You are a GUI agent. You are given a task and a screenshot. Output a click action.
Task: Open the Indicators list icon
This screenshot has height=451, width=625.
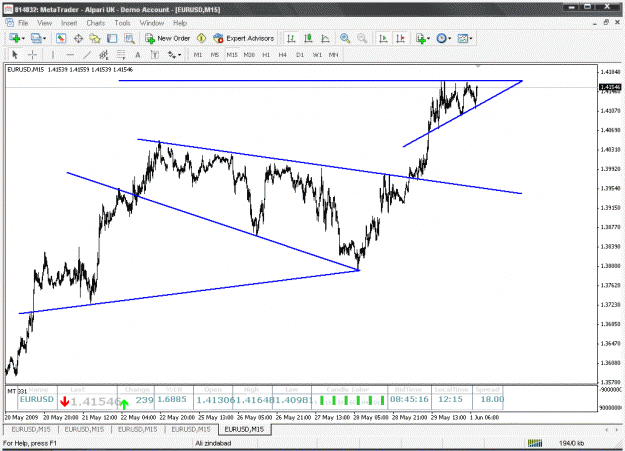[421, 38]
